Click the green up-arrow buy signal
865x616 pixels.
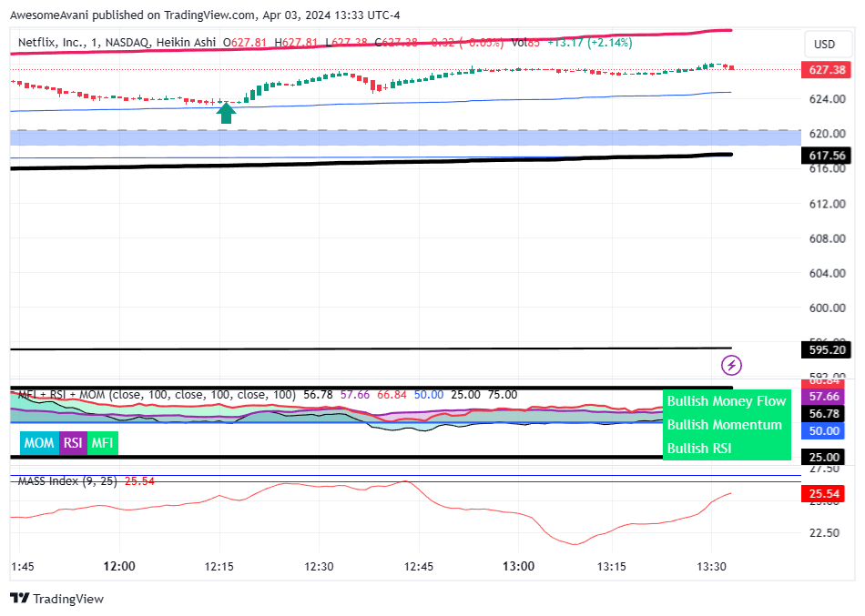226,113
